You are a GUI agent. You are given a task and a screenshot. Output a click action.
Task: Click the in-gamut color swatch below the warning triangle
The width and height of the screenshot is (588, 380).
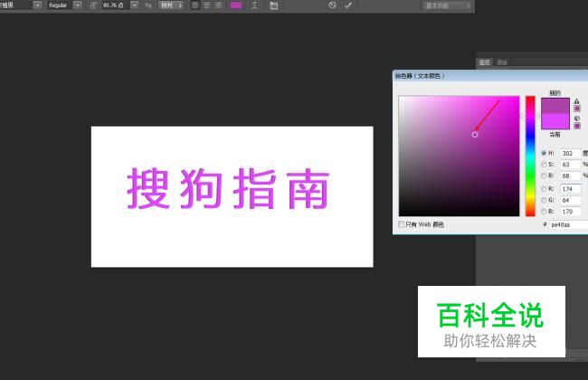(x=577, y=109)
